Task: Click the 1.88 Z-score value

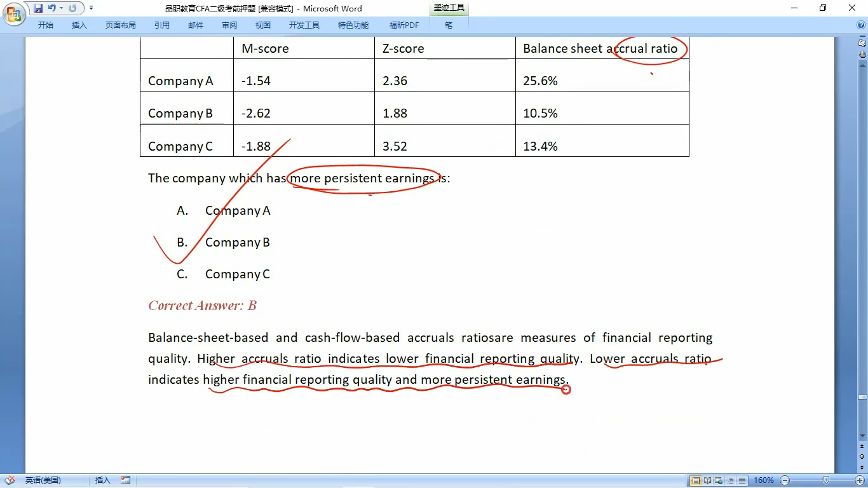Action: [395, 113]
